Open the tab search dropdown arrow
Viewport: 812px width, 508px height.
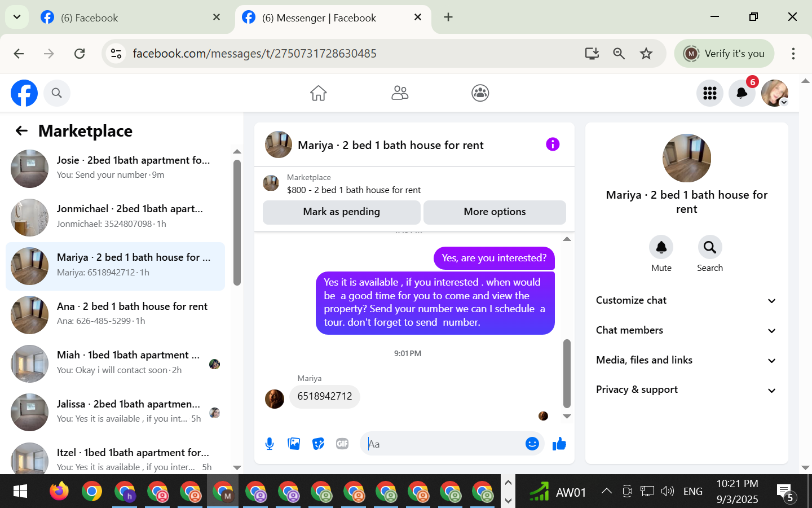click(x=17, y=17)
